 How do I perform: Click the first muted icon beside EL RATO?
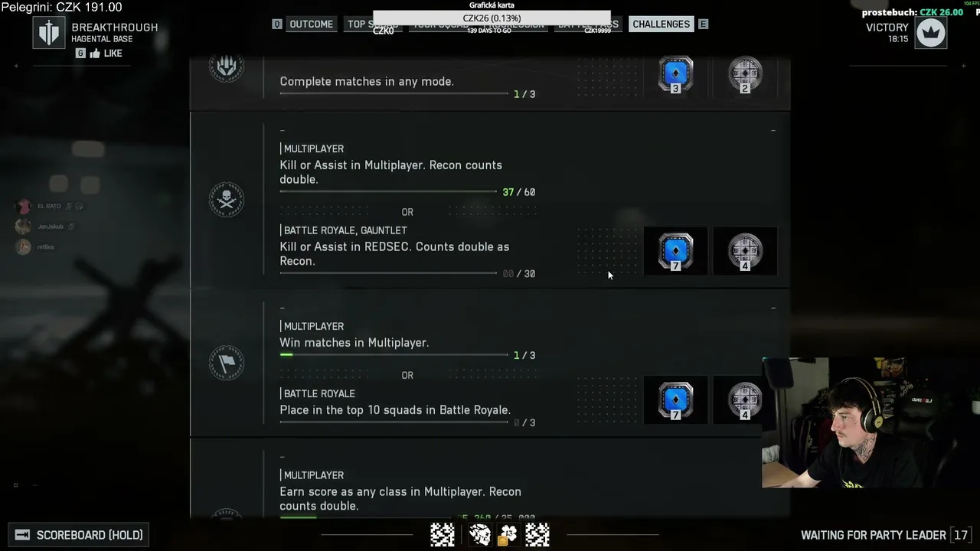coord(68,206)
